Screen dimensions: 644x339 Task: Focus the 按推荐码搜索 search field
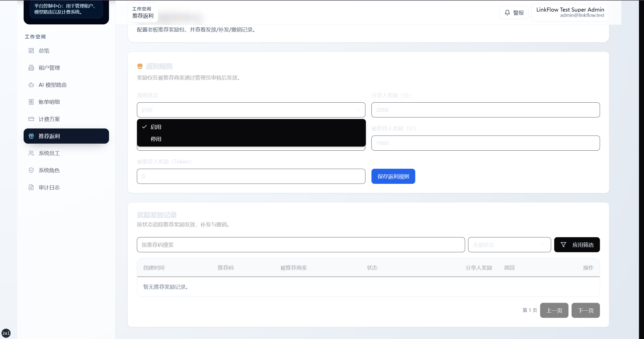pos(301,245)
